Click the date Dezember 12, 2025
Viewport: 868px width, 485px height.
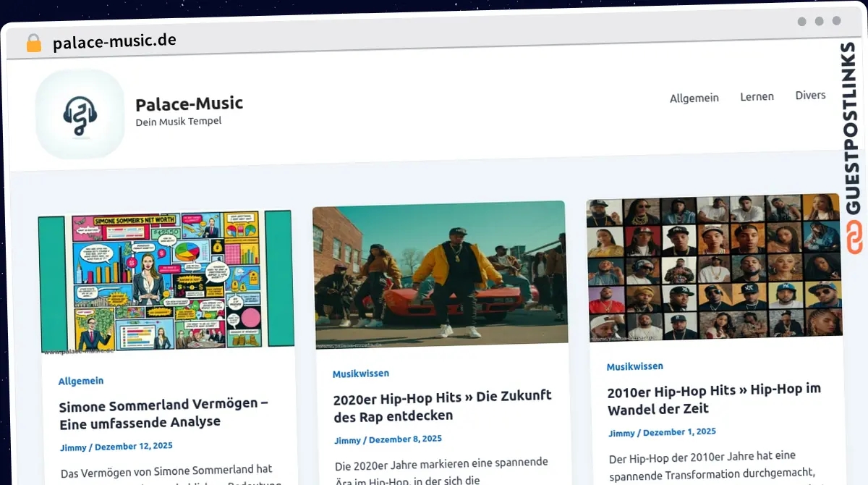[x=134, y=447]
